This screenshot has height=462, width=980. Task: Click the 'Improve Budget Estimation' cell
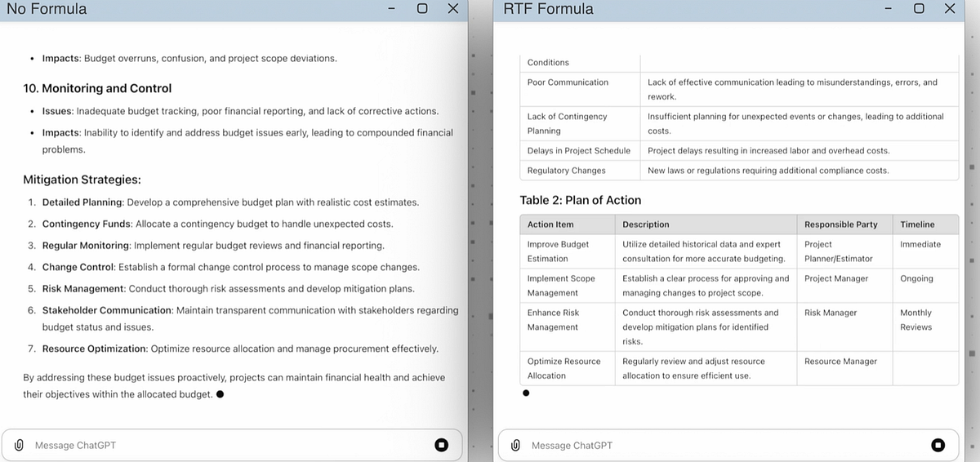[568, 251]
